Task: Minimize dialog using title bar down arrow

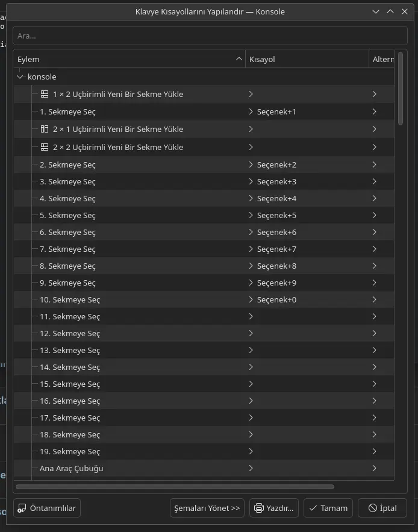Action: click(x=376, y=11)
